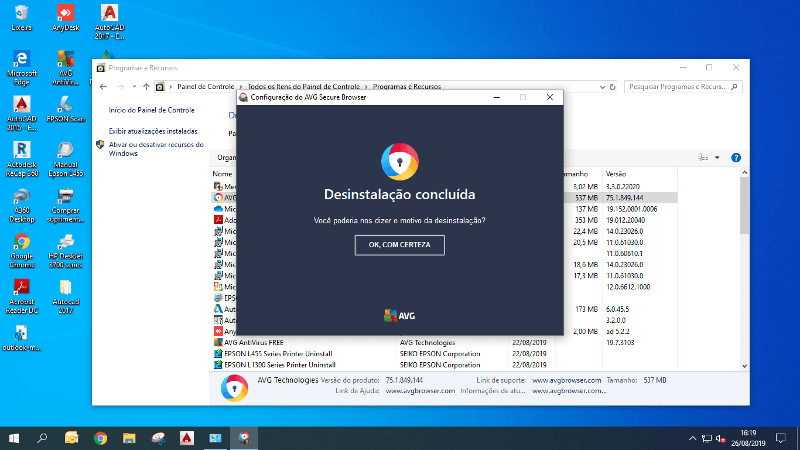Go up one level in Control Panel
This screenshot has height=450, width=800.
146,87
